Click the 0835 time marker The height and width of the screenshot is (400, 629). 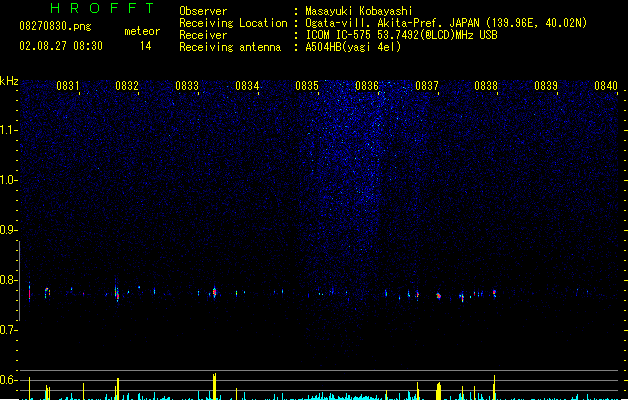[307, 86]
